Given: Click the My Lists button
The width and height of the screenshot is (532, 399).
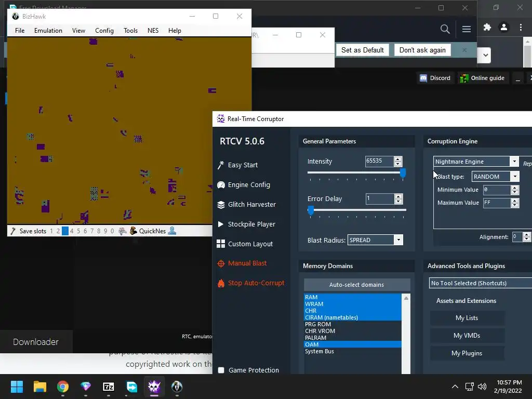Looking at the screenshot, I should pyautogui.click(x=467, y=318).
